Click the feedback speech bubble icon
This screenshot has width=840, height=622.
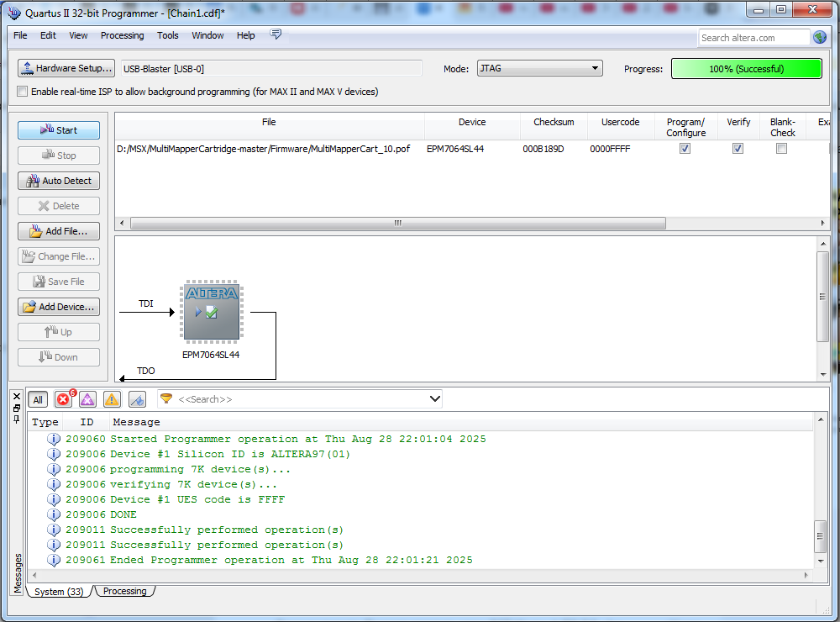point(276,34)
